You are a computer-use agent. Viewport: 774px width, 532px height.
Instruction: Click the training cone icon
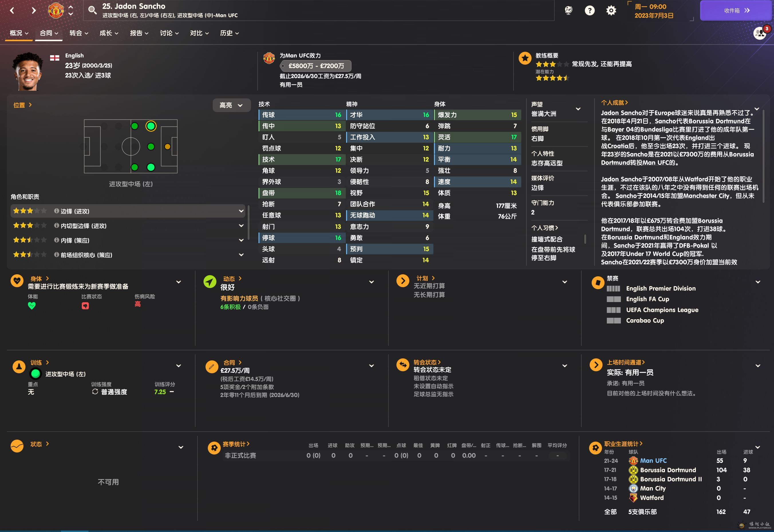(x=19, y=366)
